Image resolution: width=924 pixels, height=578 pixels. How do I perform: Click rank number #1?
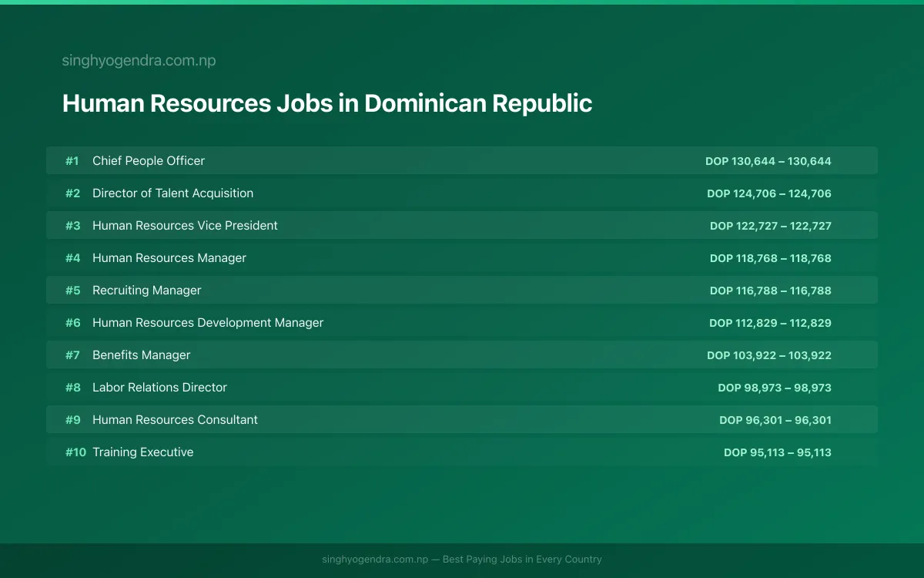pyautogui.click(x=72, y=161)
